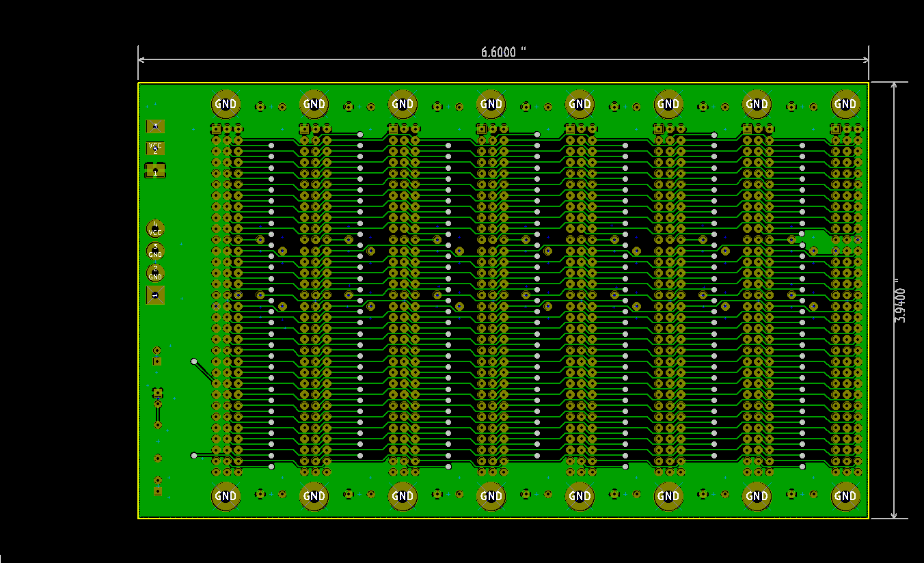Select the round VCC pad numbered 4
This screenshot has width=924, height=563.
click(x=155, y=229)
